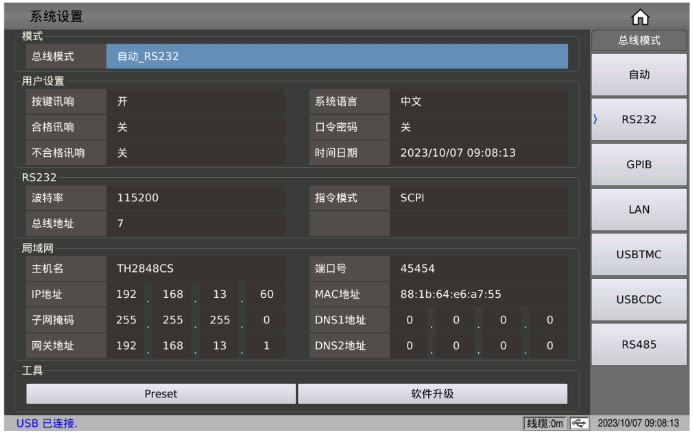Choose GPIB bus mode softkey
693x435 pixels.
(639, 164)
